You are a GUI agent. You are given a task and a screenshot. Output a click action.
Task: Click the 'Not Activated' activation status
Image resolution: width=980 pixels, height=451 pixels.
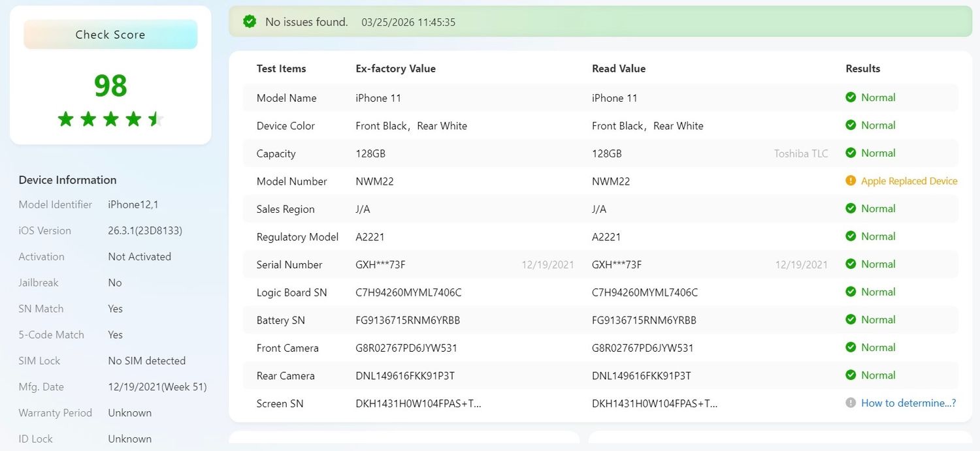139,257
